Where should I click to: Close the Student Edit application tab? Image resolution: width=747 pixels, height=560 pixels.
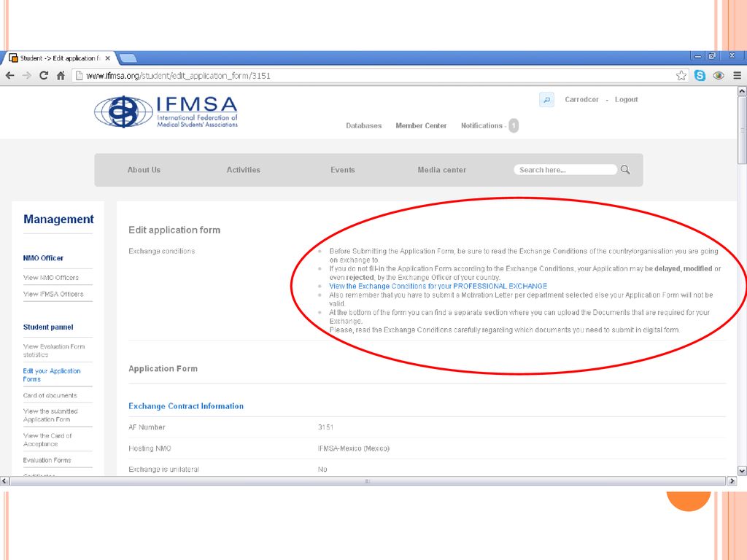[x=108, y=58]
